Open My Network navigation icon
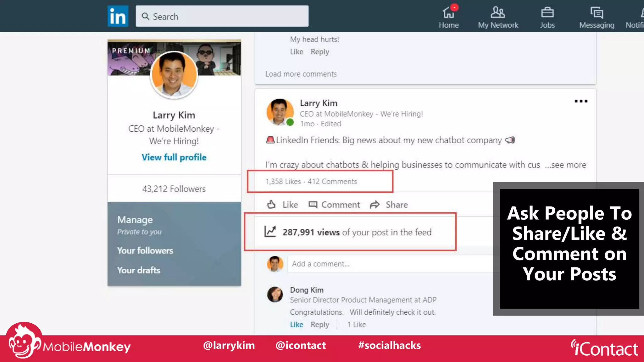Screen dimensions: 644x362 498,17
